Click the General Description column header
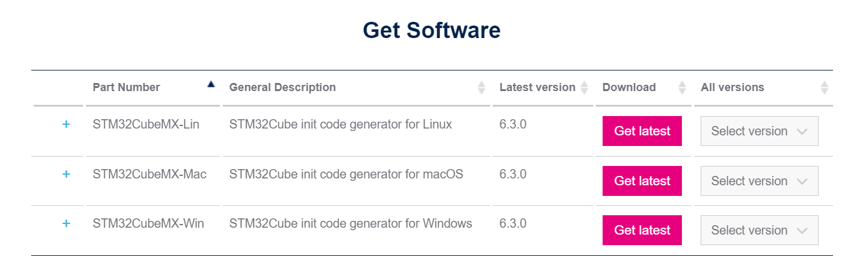 (x=282, y=87)
